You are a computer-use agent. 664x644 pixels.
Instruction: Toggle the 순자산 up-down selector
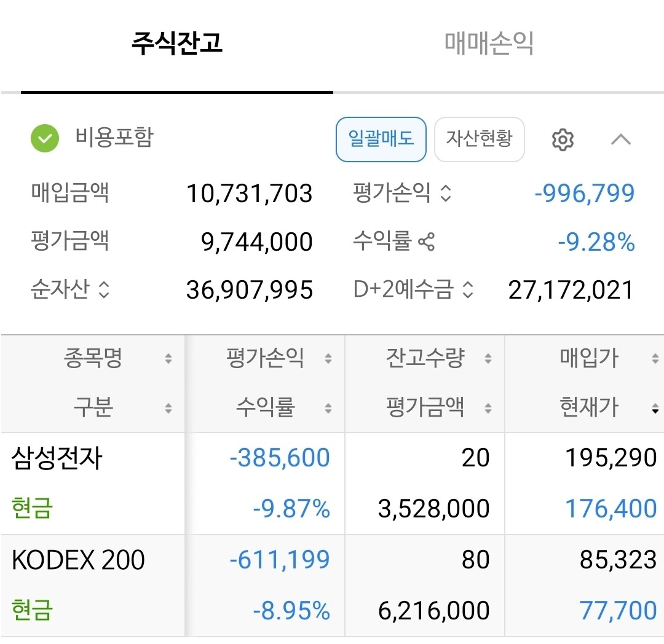pyautogui.click(x=105, y=289)
